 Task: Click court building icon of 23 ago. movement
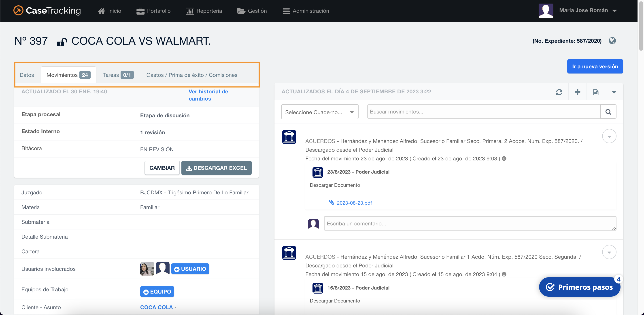click(x=289, y=137)
